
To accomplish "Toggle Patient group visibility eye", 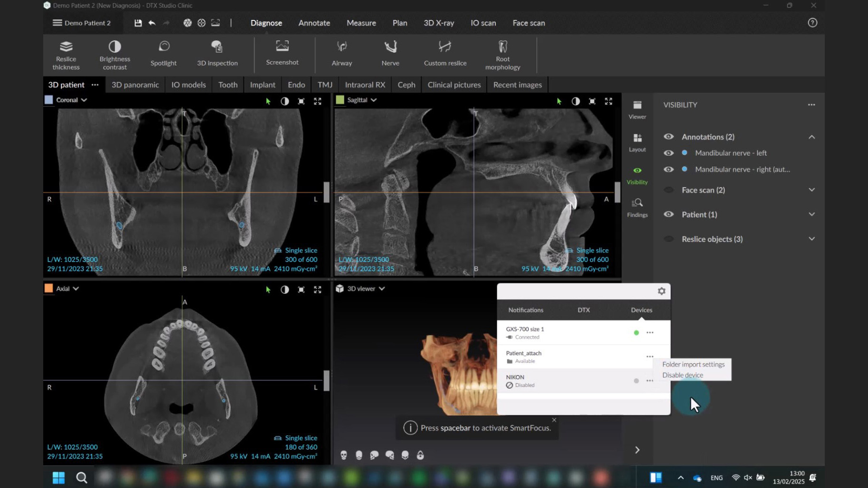I will [x=669, y=215].
